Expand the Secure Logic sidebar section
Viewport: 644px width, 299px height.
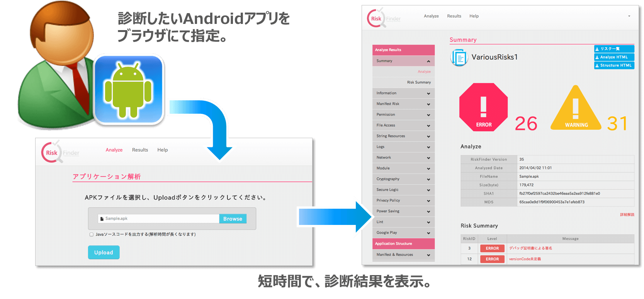click(x=403, y=190)
